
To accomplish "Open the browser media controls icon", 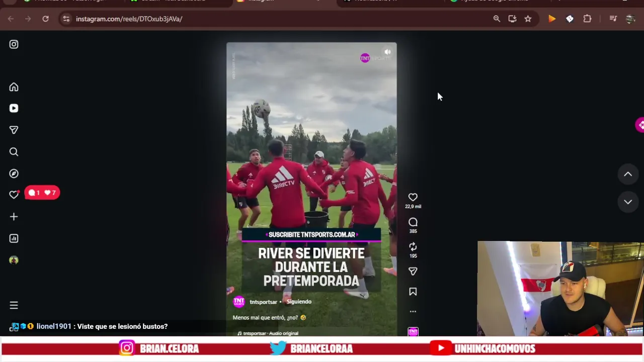I will [613, 19].
